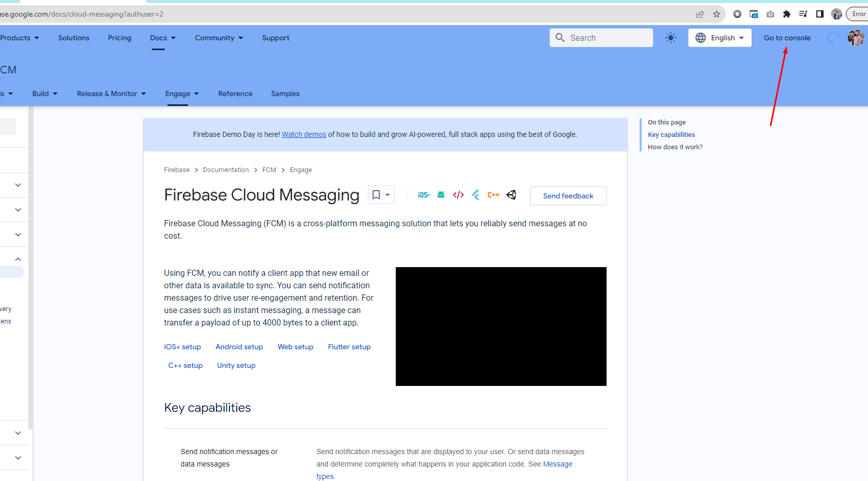Click the screen capture extension icon
Screen dimensions: 868x481
click(754, 14)
